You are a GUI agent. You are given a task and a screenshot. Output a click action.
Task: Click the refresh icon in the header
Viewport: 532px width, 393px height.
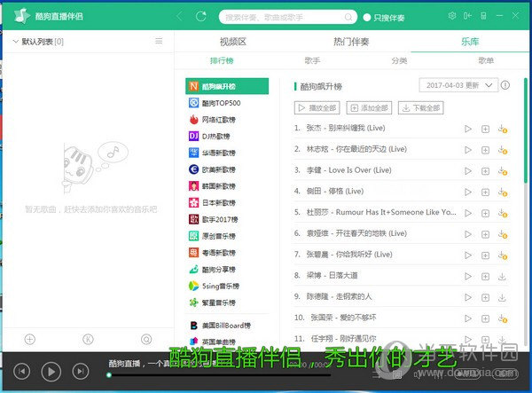201,16
